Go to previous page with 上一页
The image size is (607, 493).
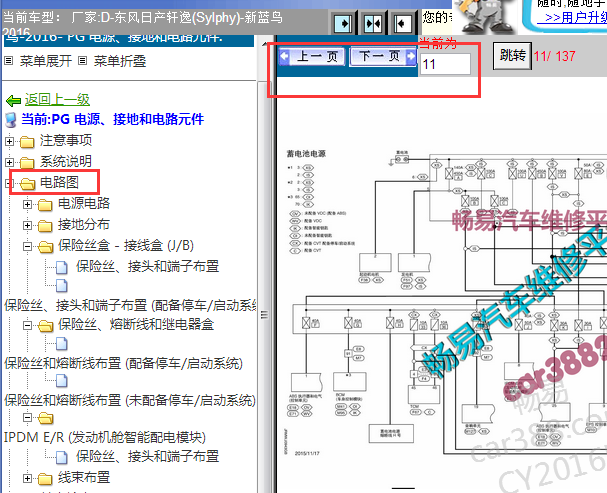point(312,57)
